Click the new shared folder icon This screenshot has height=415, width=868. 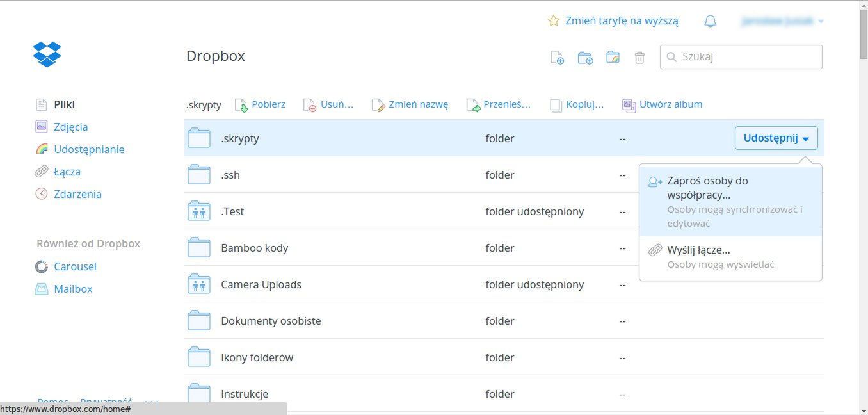613,58
